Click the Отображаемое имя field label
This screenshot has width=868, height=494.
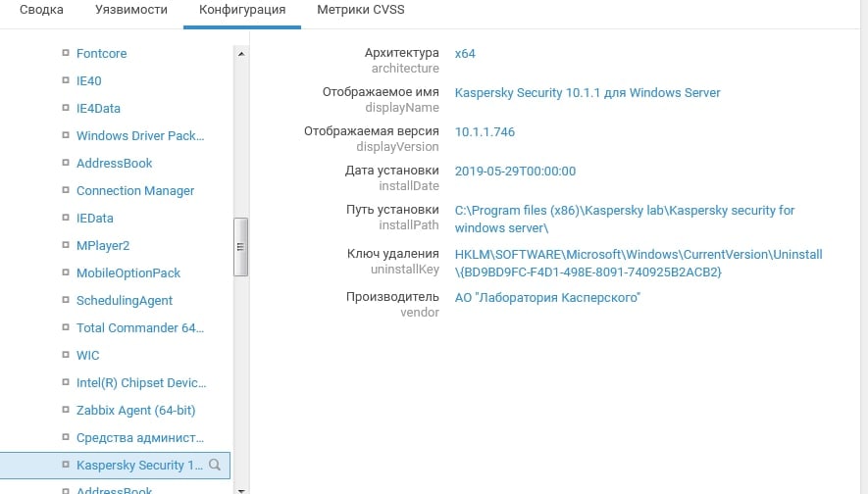coord(381,92)
